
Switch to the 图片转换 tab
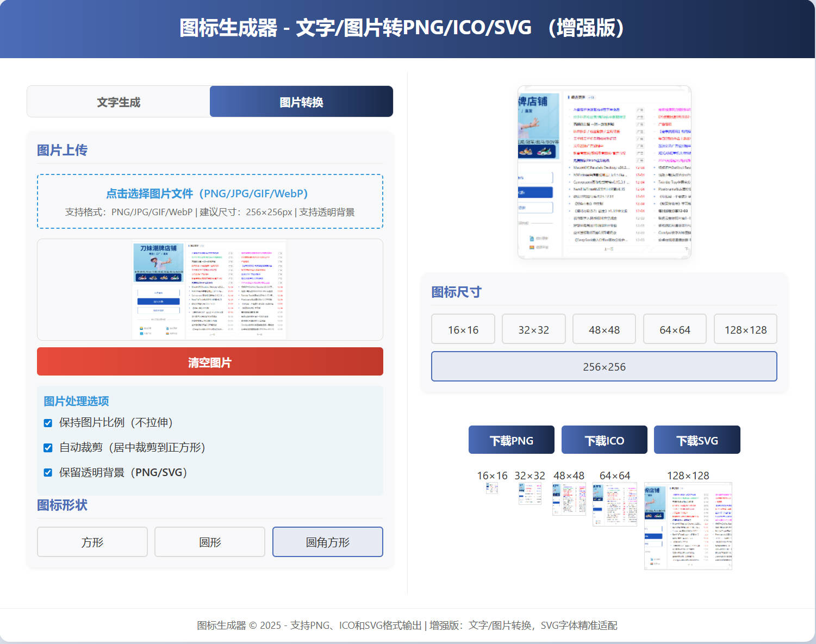[301, 101]
